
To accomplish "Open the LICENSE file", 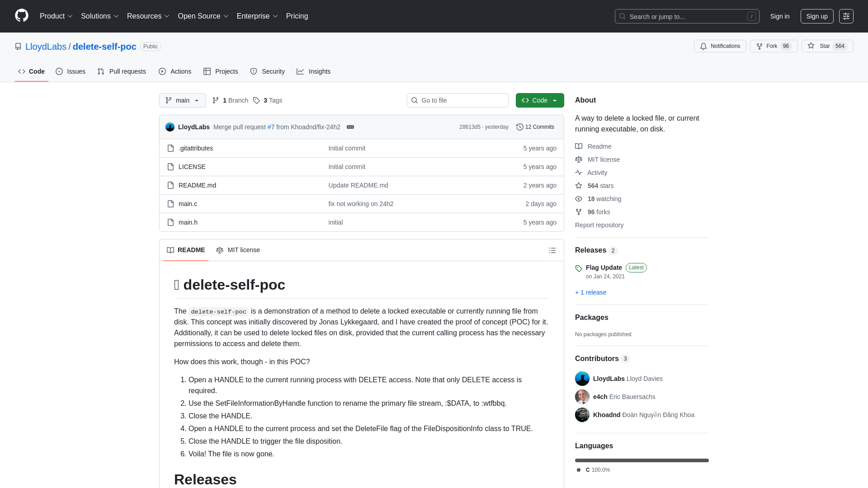I will tap(192, 167).
